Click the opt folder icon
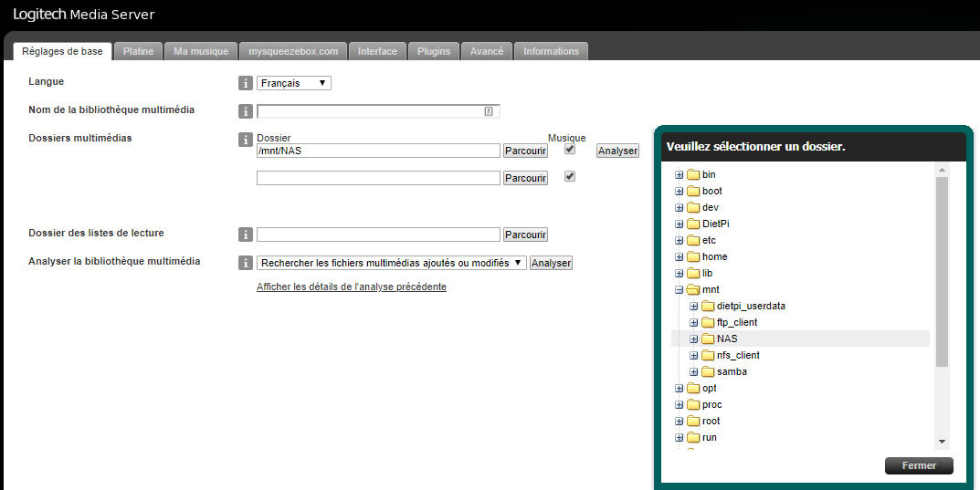The image size is (980, 490). pyautogui.click(x=693, y=388)
